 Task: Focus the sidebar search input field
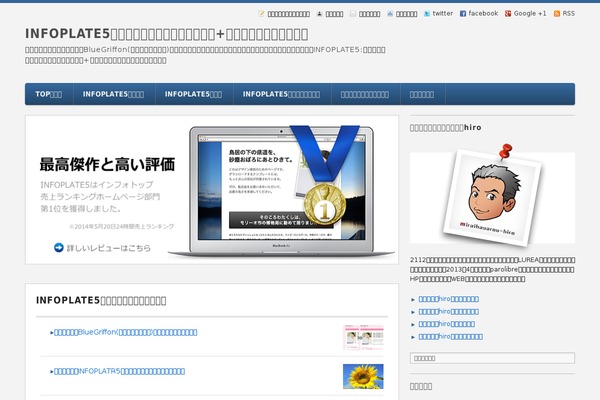coord(492,358)
